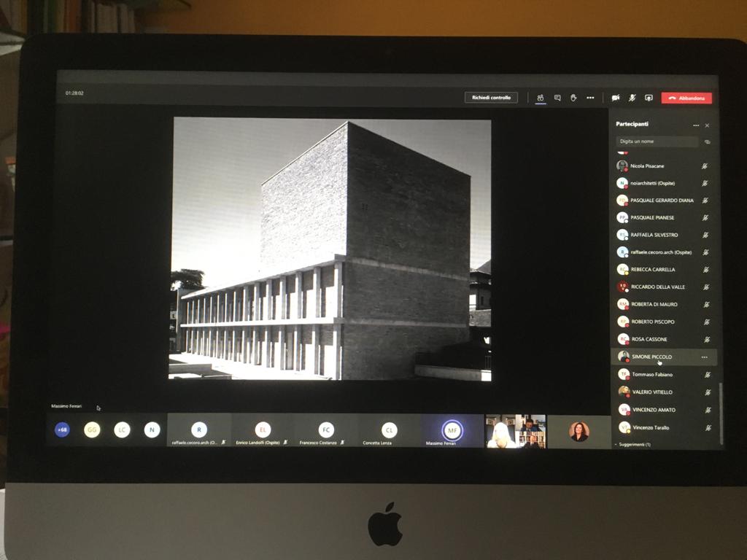Select VALERIO VITIELLO participant
The height and width of the screenshot is (560, 747).
pyautogui.click(x=664, y=392)
